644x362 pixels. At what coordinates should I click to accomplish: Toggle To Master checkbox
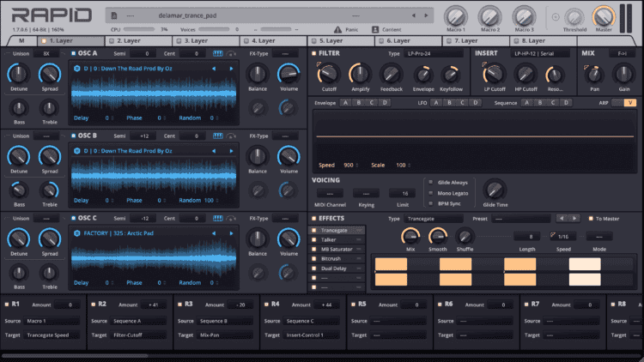(591, 219)
